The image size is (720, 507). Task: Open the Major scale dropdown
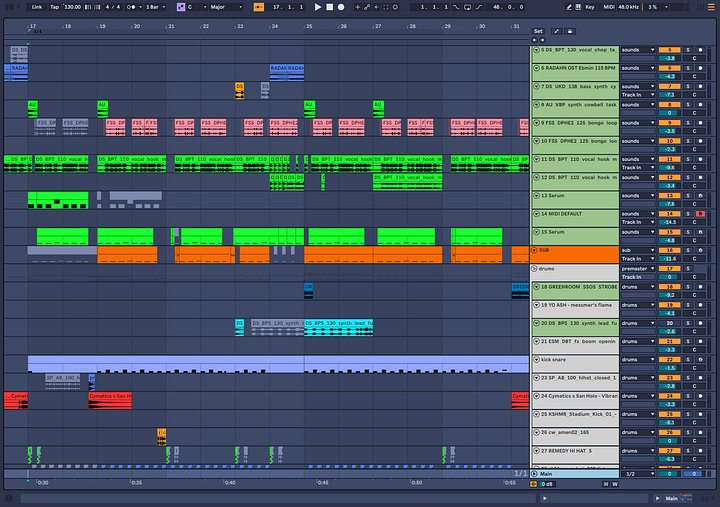(226, 7)
